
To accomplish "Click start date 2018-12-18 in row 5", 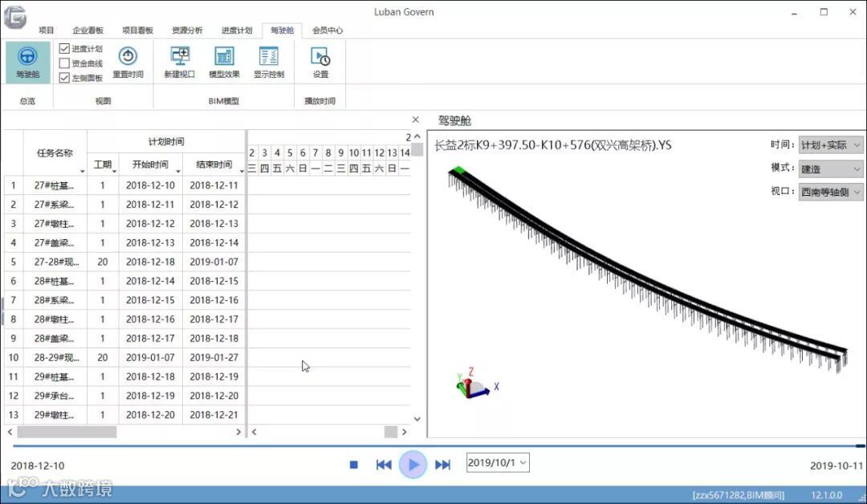I will click(150, 262).
